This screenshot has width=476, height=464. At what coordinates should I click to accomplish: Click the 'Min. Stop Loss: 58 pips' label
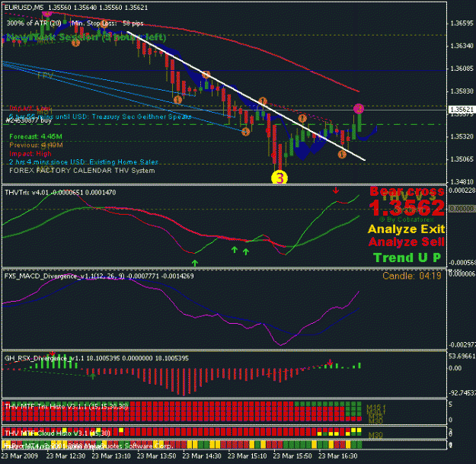click(x=108, y=23)
